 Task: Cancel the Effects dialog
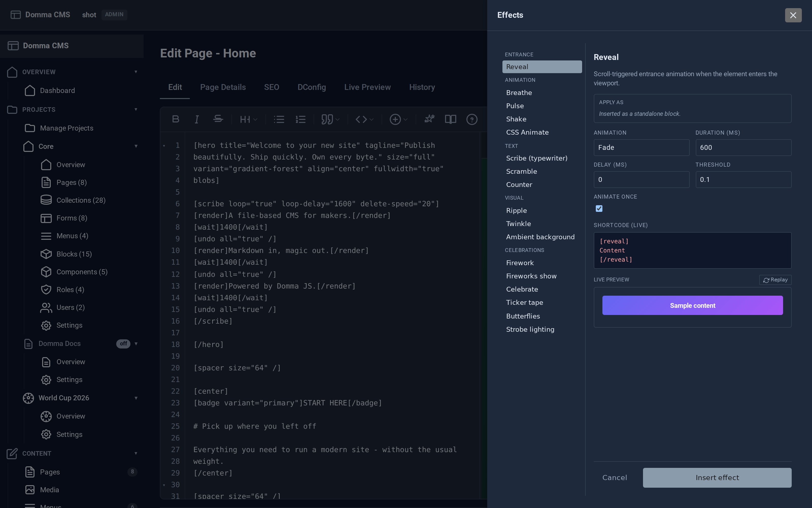click(x=614, y=478)
